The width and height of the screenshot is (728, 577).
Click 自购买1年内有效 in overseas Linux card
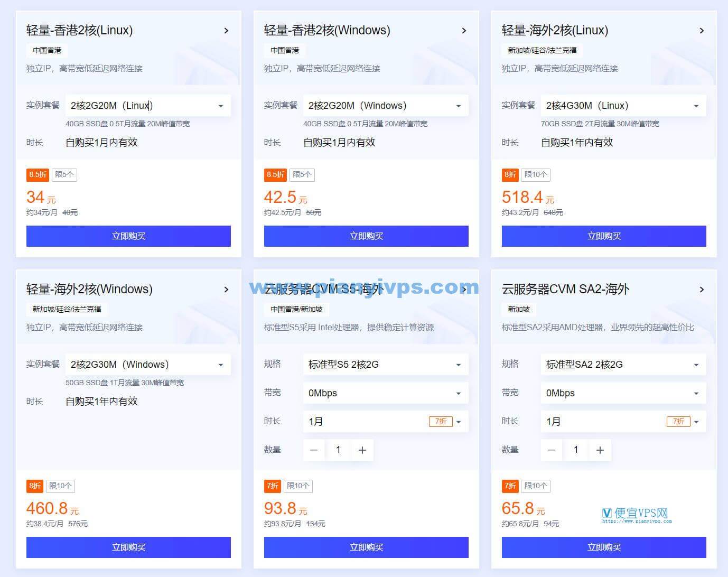577,143
